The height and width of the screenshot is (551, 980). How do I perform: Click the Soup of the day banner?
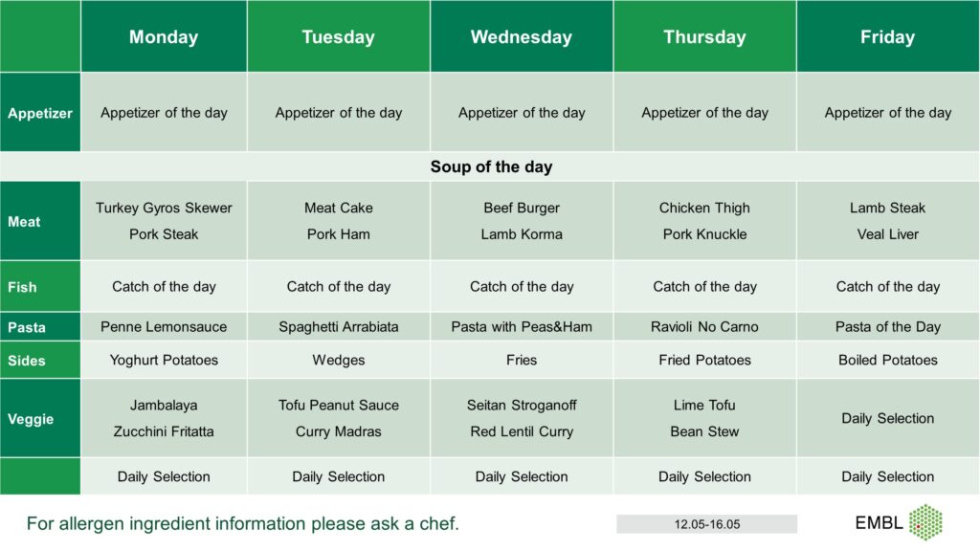[x=490, y=166]
